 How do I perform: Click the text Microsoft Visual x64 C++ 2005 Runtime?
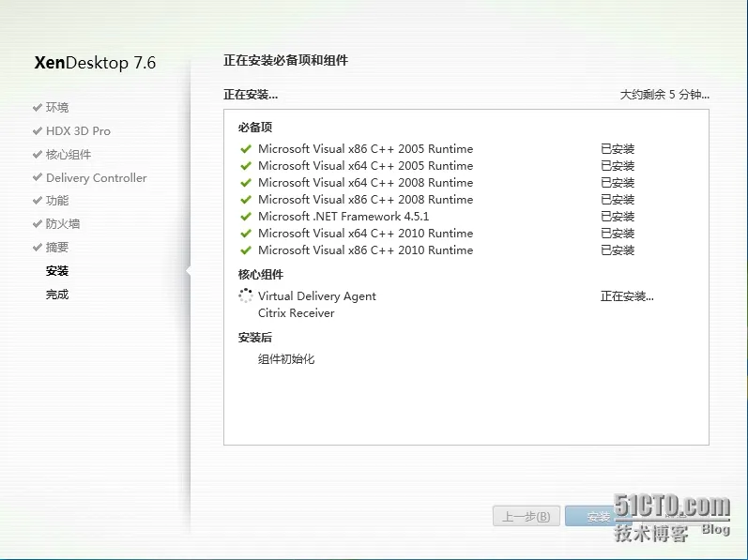tap(365, 165)
